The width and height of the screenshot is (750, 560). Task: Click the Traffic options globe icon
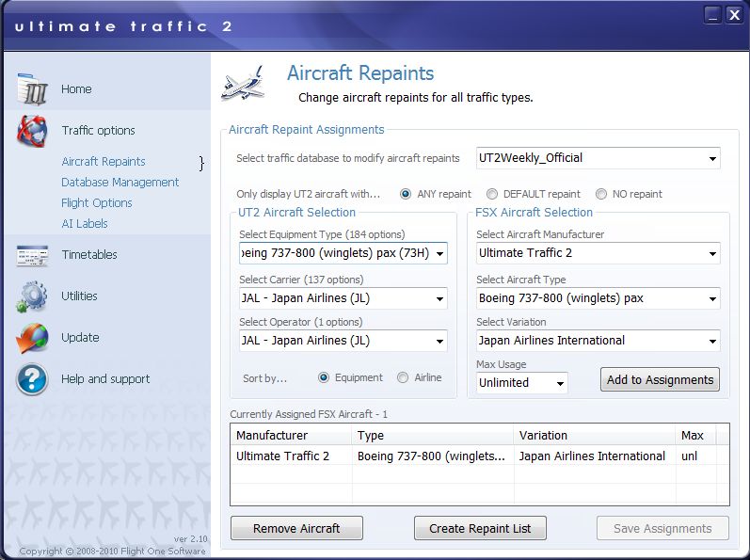click(33, 131)
